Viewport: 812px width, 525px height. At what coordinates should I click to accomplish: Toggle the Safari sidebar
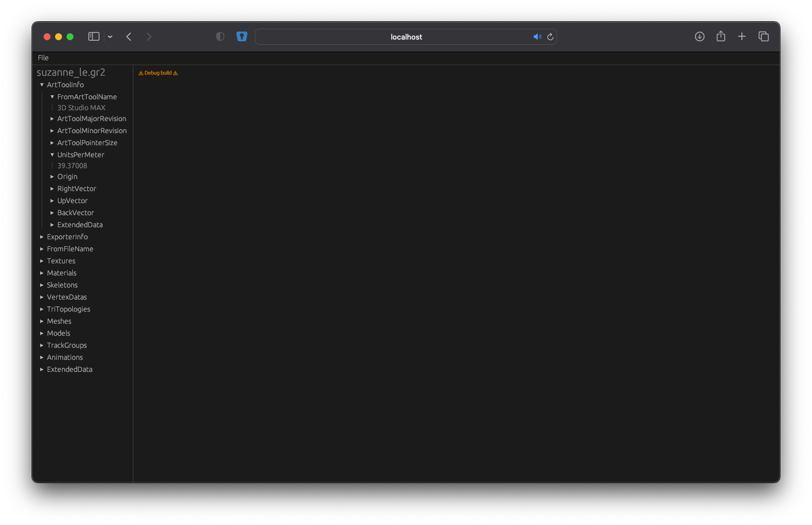[94, 37]
